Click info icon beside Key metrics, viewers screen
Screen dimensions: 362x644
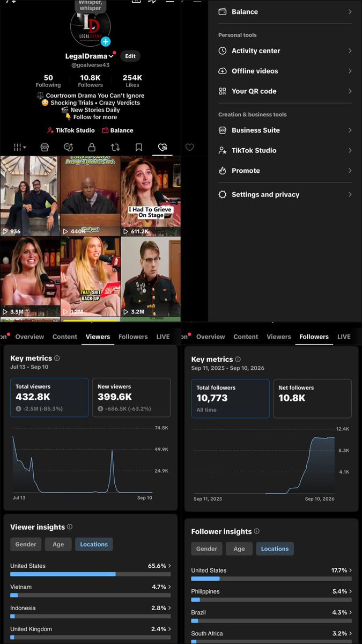click(57, 358)
